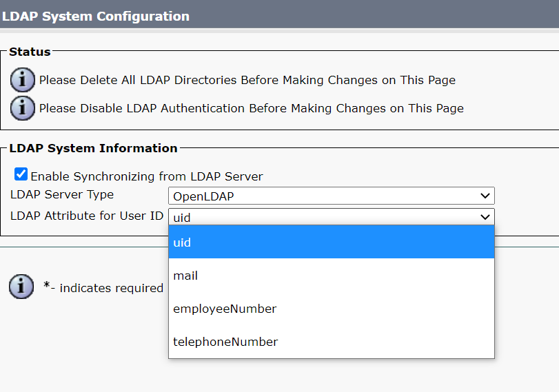Viewport: 559px width, 392px height.
Task: Click the LDAP Attribute for User ID label
Action: pos(87,216)
